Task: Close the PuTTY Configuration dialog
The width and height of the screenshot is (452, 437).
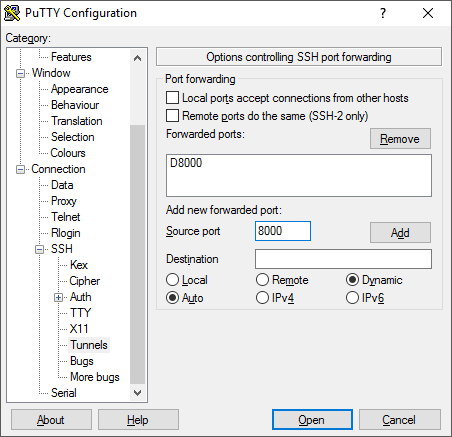Action: pyautogui.click(x=428, y=13)
